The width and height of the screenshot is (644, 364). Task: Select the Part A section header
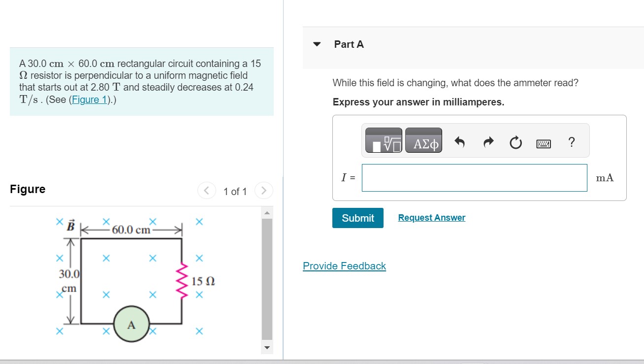coord(348,44)
